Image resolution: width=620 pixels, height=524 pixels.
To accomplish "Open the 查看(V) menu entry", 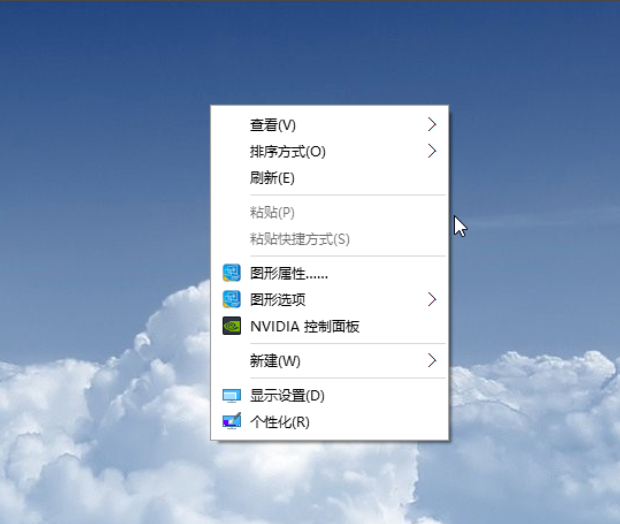I will point(329,125).
